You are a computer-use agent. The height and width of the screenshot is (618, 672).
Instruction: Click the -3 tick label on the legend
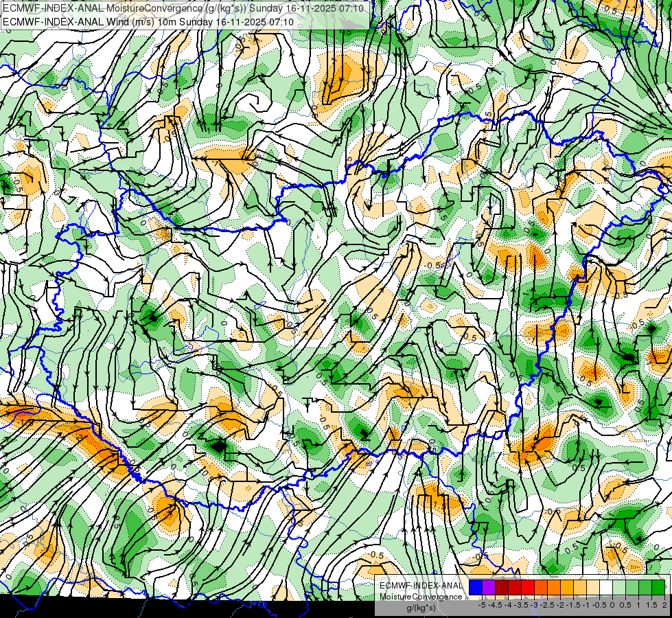[535, 605]
